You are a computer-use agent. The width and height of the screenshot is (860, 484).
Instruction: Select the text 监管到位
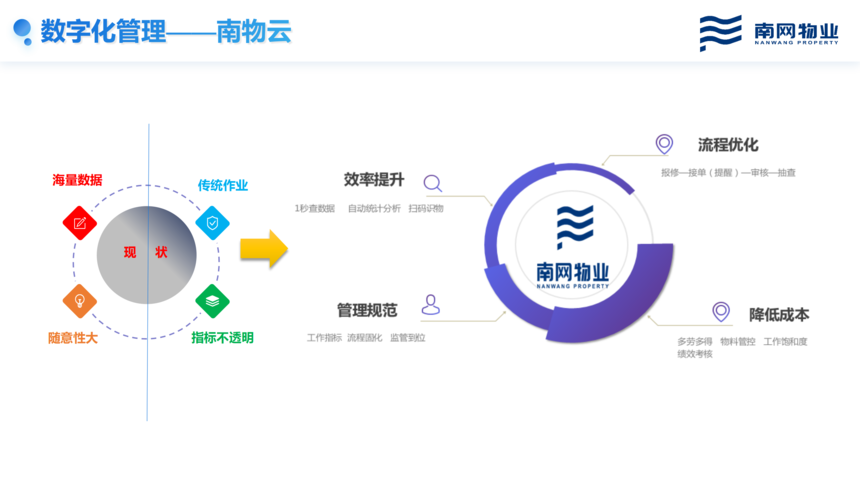[408, 337]
